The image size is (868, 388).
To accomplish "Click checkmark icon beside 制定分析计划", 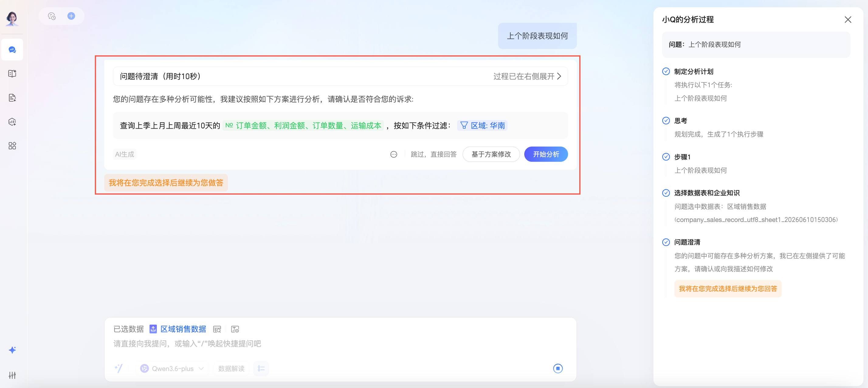I will point(666,71).
